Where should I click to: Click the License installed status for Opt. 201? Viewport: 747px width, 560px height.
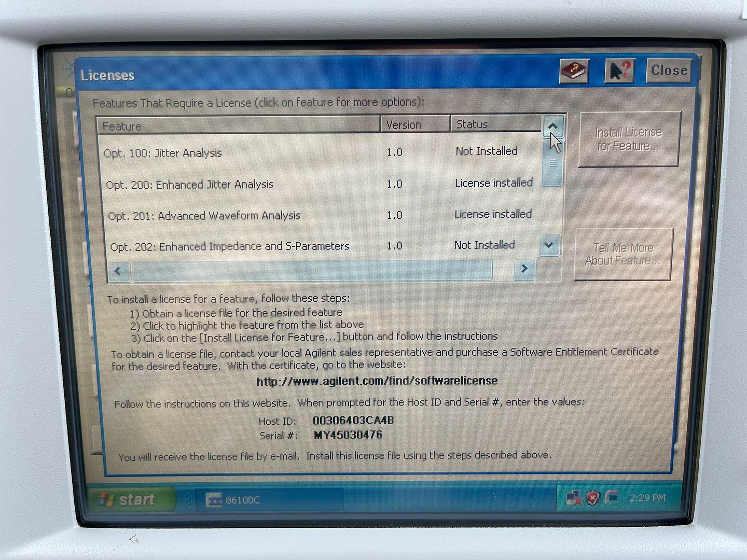point(493,214)
